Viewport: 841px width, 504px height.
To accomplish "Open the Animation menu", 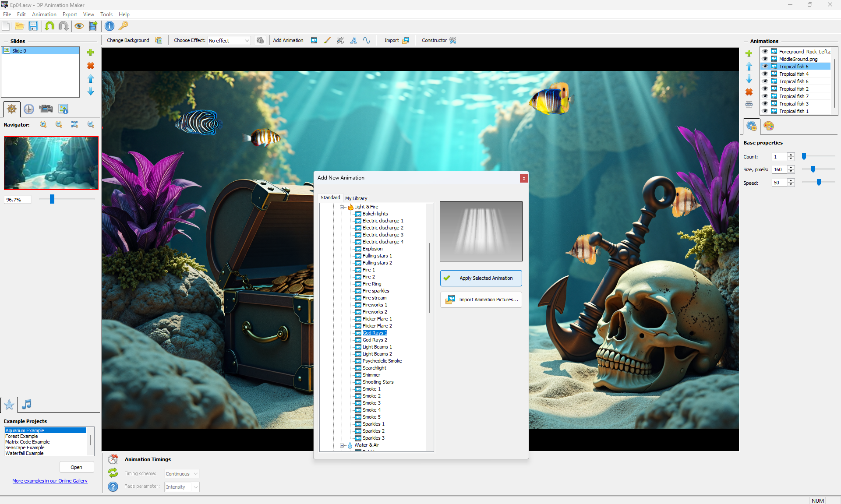I will click(x=44, y=14).
